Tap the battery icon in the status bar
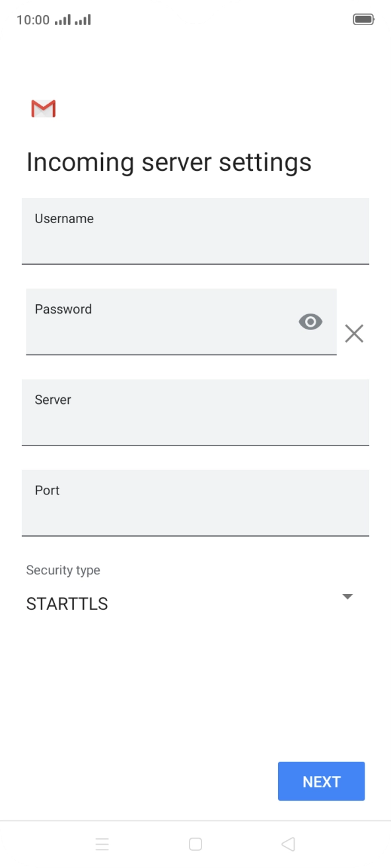Viewport: 391px width, 868px height. pyautogui.click(x=364, y=19)
